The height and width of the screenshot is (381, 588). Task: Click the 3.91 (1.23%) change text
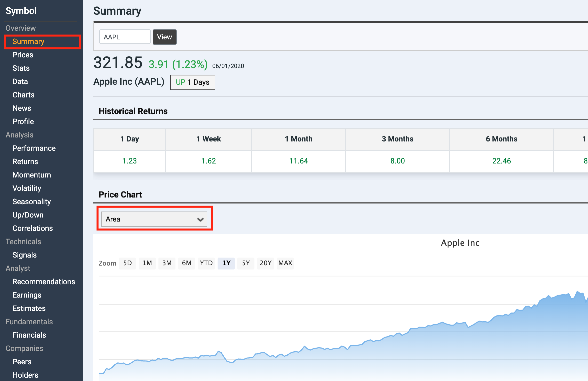[178, 64]
